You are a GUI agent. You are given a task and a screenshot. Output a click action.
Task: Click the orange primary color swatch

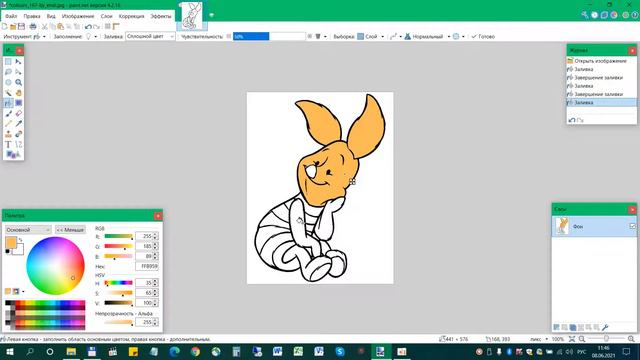(11, 242)
